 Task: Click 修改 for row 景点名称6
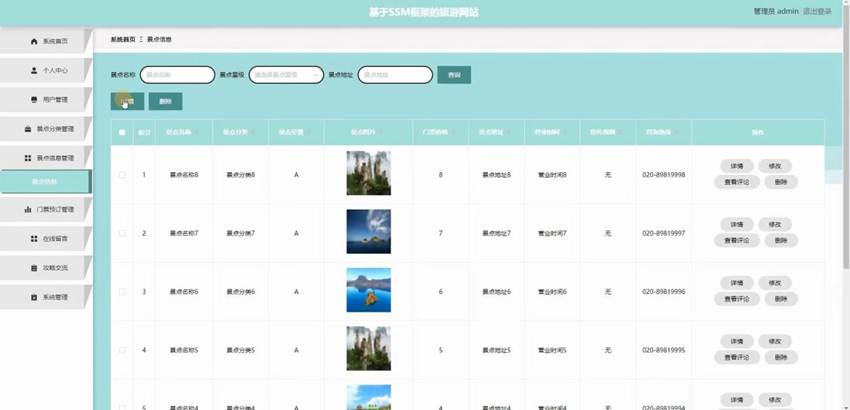775,283
